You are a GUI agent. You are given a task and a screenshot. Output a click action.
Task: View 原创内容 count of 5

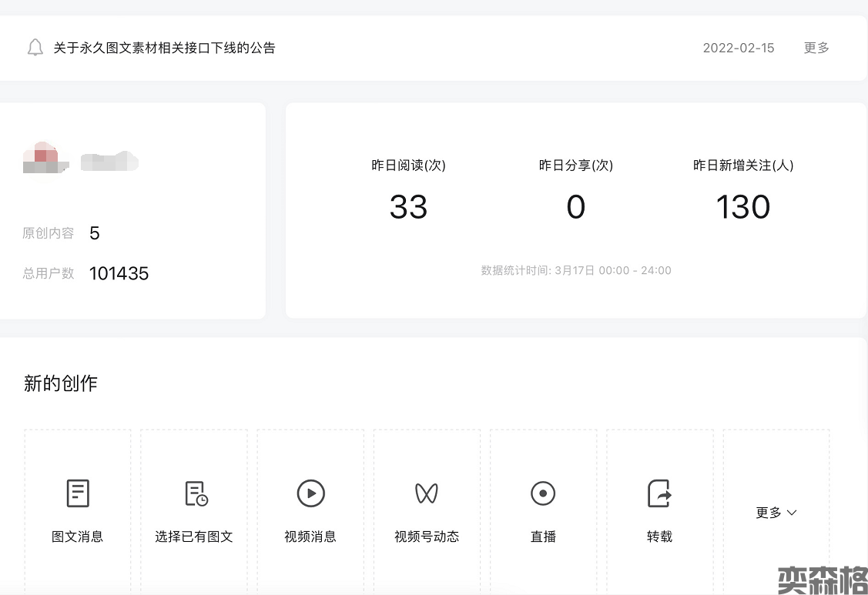95,233
